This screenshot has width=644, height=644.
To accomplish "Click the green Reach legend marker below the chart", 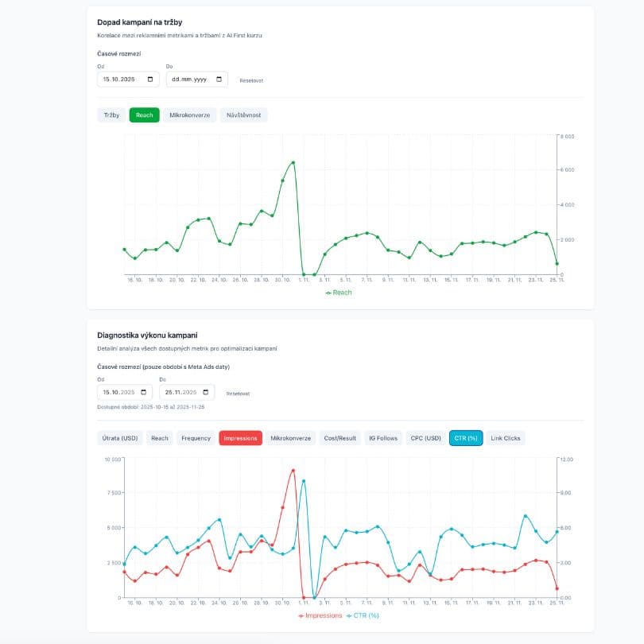I will pyautogui.click(x=329, y=292).
